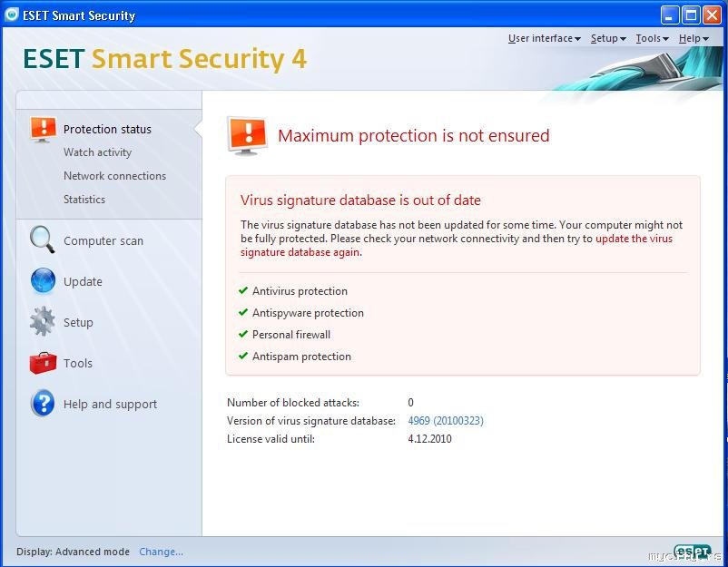Click green checkmark beside Personal firewall
Viewport: 728px width, 567px height.
[243, 334]
